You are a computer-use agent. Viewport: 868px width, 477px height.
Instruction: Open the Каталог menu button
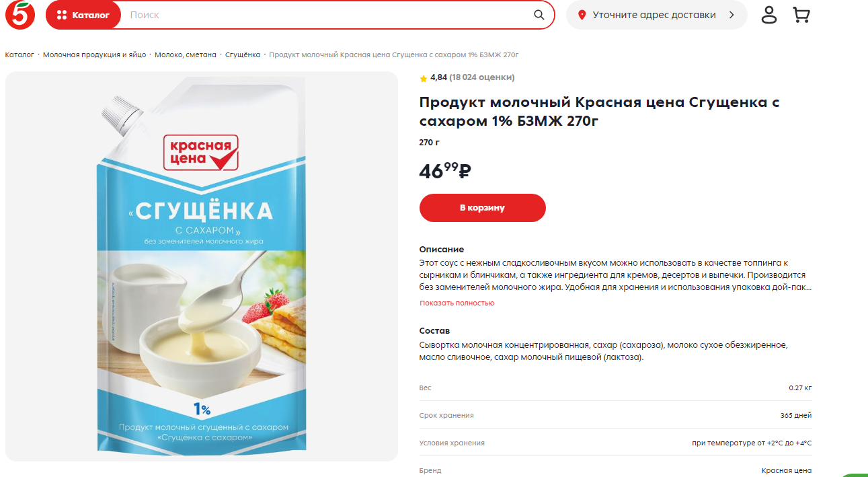click(x=83, y=15)
